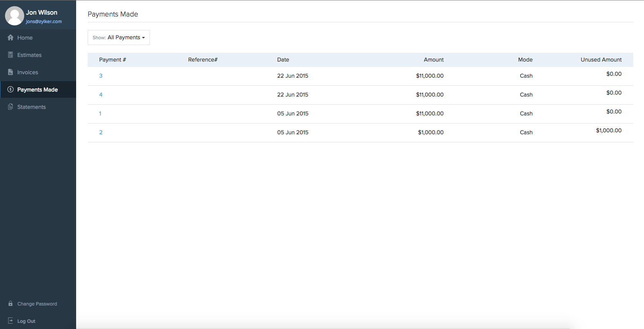Click the Cash mode of payment 3

point(526,76)
